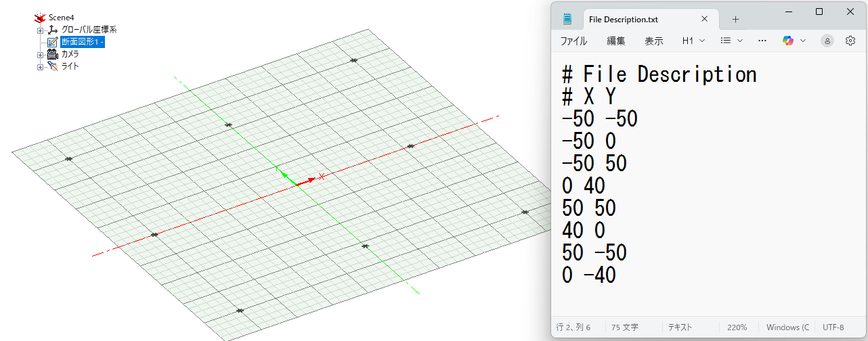Minimize the Notepad window

787,12
